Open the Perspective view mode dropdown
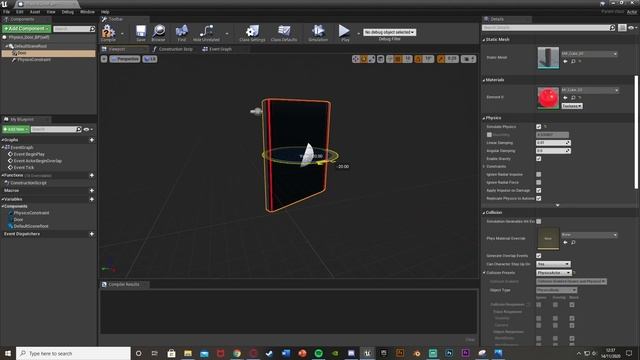Screen dimensions: 640x360 (125, 59)
